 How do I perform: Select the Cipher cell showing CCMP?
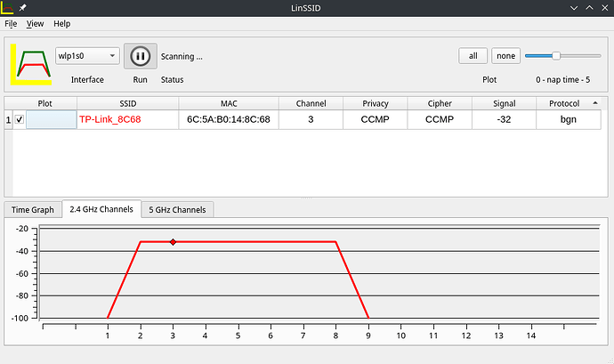440,119
